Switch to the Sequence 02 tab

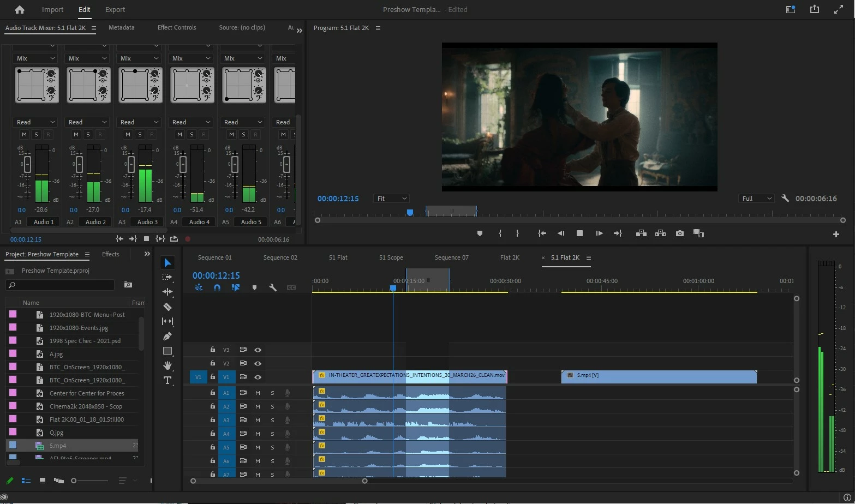pyautogui.click(x=280, y=257)
